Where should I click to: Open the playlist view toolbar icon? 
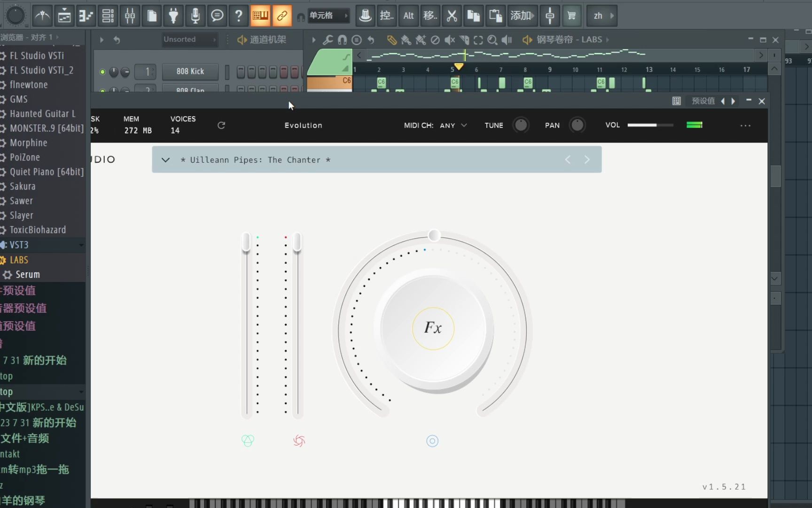pos(64,16)
